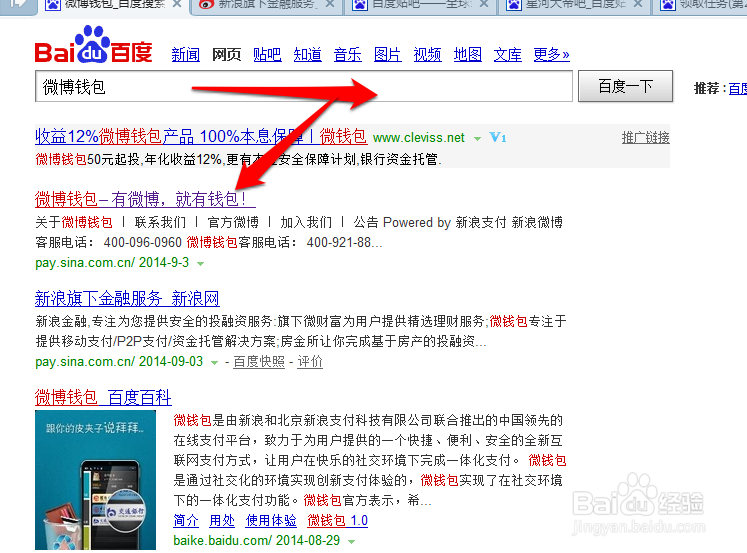Open the 地图 search category
Screen dimensions: 747x553
click(x=468, y=55)
